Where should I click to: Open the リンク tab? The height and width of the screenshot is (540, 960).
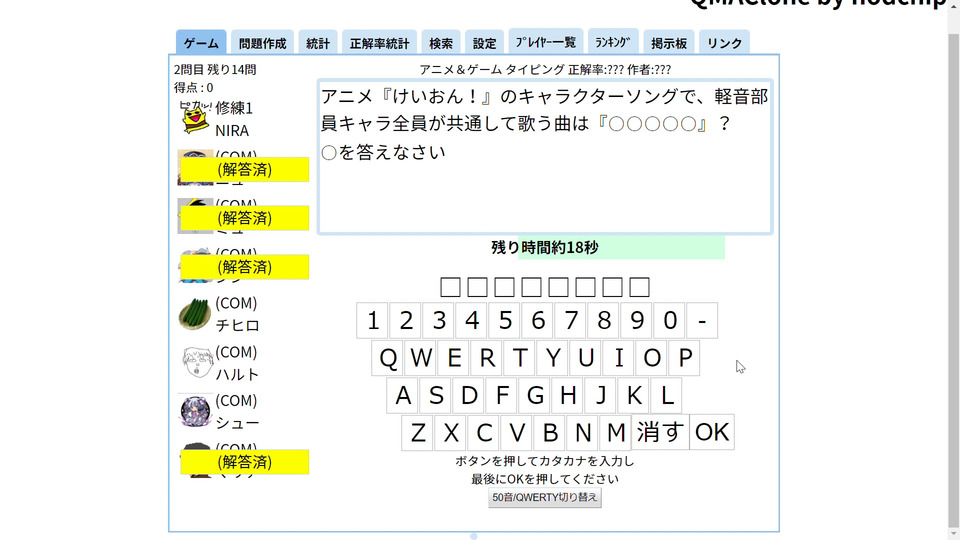click(x=724, y=43)
